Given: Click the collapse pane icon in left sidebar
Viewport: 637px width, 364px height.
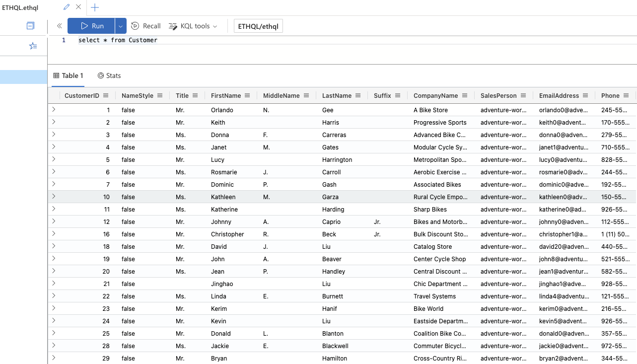Looking at the screenshot, I should click(30, 26).
